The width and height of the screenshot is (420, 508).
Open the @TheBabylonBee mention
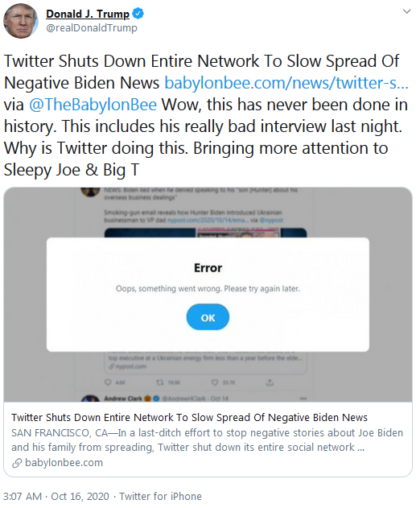click(93, 105)
